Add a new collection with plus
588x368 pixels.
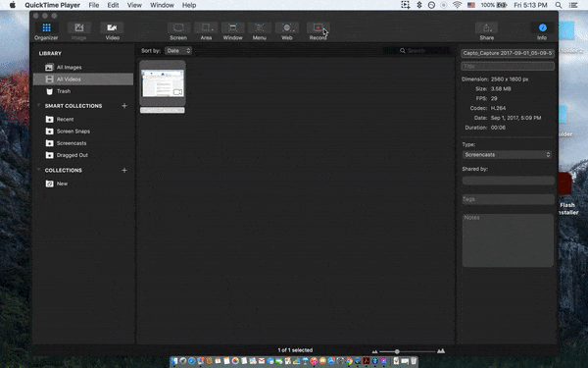tap(124, 171)
